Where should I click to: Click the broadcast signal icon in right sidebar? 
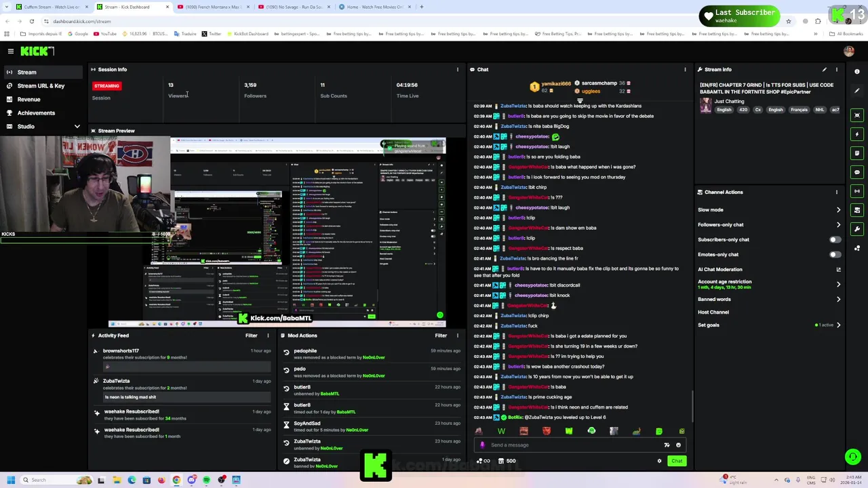point(857,191)
